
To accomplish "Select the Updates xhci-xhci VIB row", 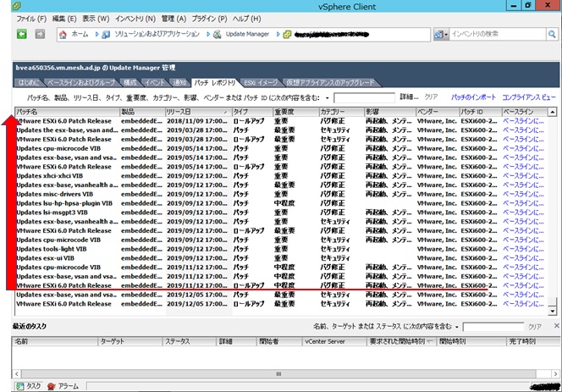I will pyautogui.click(x=281, y=176).
